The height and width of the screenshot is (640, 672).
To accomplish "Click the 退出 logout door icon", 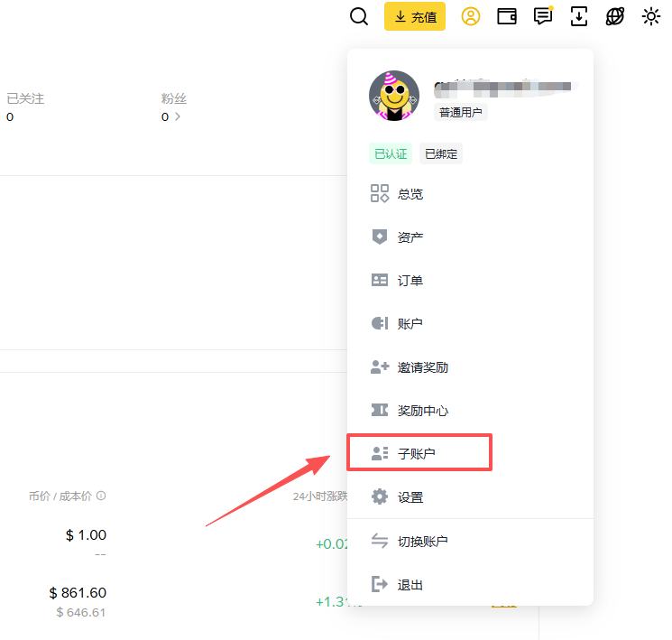I will (379, 584).
